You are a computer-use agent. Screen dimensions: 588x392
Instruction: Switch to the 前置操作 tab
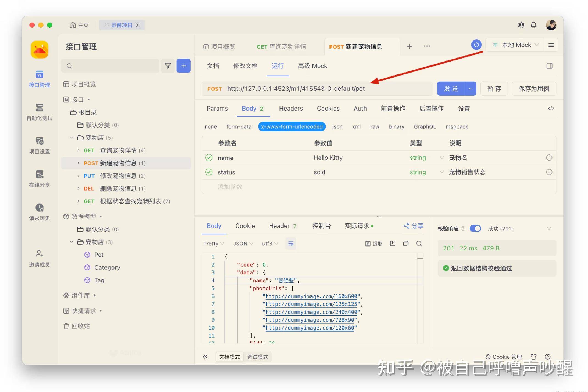click(x=393, y=108)
